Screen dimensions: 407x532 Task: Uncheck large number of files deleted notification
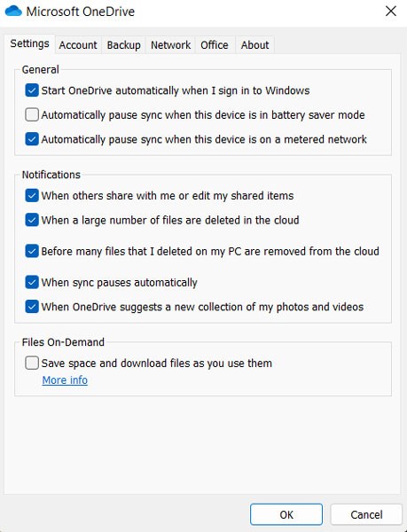pos(32,220)
